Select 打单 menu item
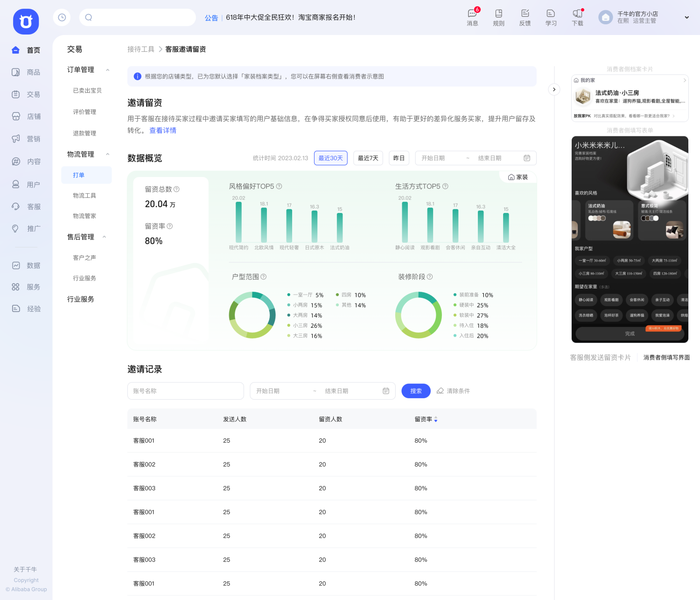The width and height of the screenshot is (700, 600). coord(87,175)
